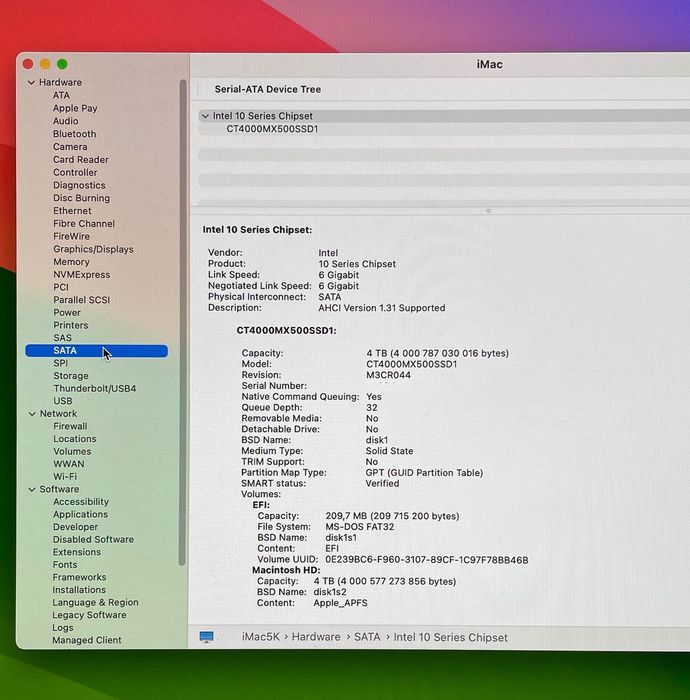Click the Serial-ATA Device Tree column header

(268, 89)
